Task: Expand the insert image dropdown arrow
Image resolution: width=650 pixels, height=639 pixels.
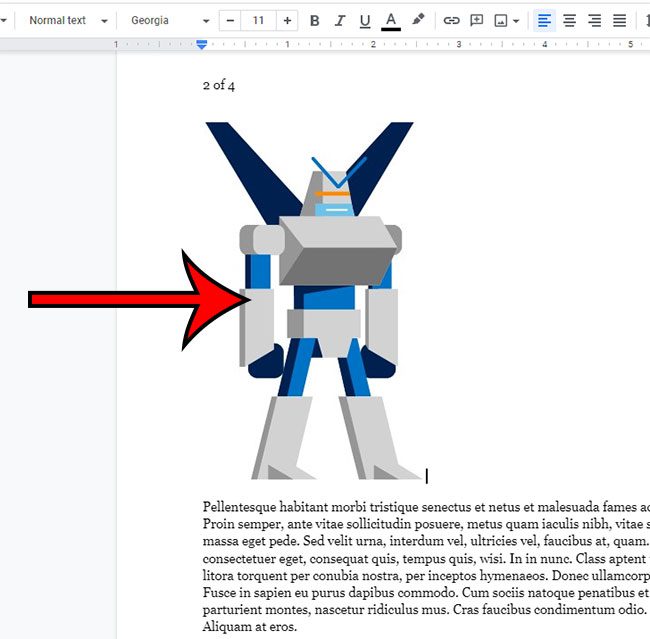Action: [x=516, y=21]
